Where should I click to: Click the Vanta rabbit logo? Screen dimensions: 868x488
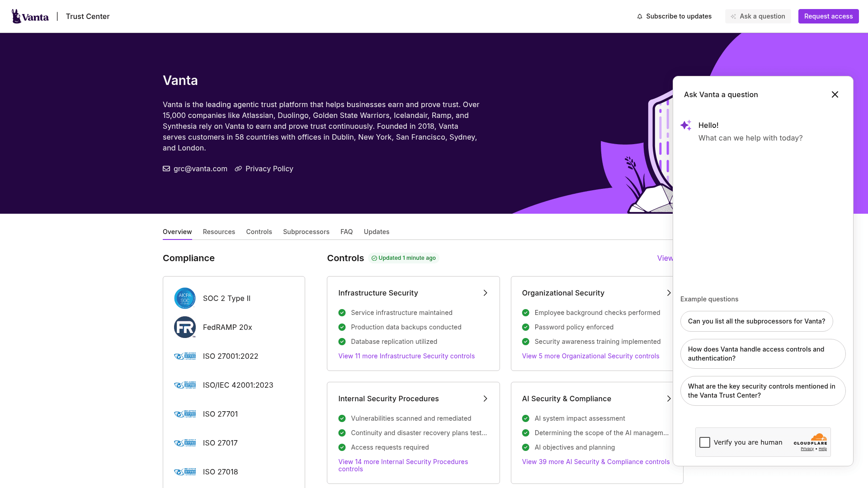pos(17,16)
